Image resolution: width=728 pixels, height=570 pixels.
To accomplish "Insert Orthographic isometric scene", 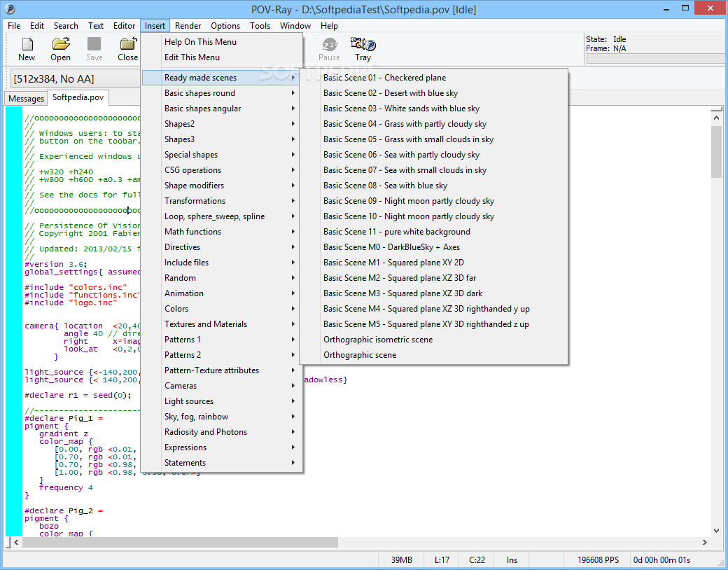I will coord(433,340).
